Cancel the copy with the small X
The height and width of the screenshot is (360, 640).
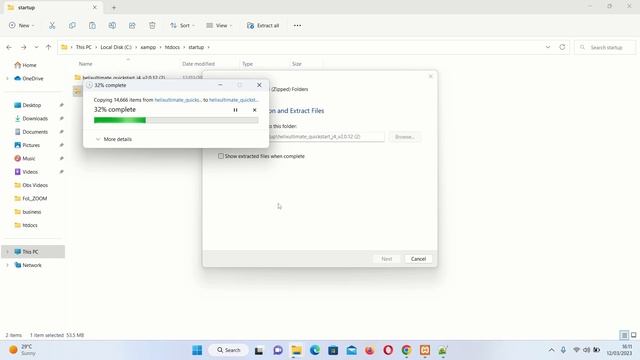pos(254,110)
